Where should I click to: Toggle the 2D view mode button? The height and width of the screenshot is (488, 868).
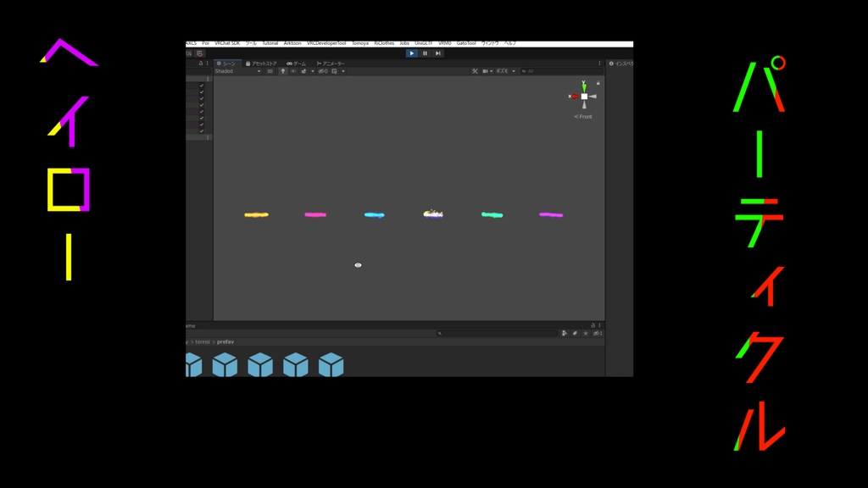(x=270, y=71)
